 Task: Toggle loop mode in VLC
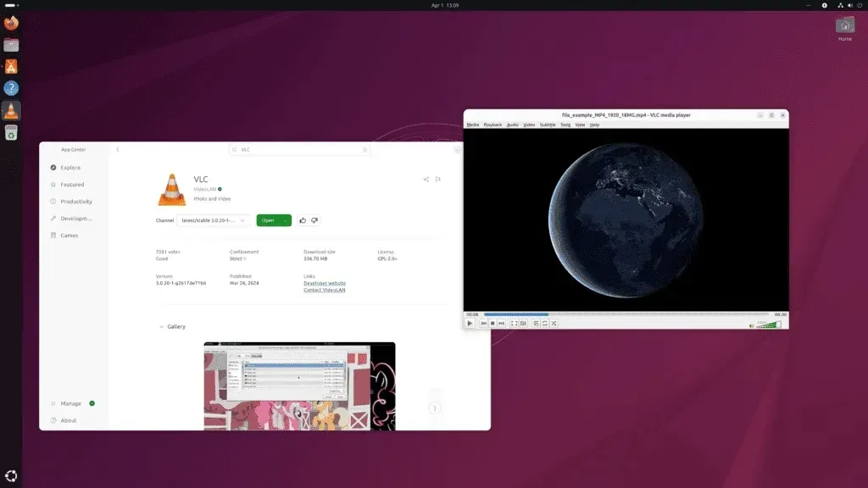tap(545, 323)
